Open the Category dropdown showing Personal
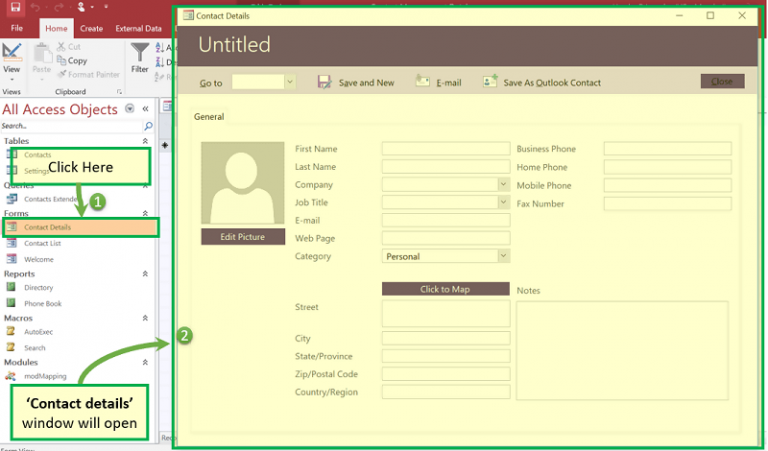The width and height of the screenshot is (768, 451). pyautogui.click(x=503, y=256)
